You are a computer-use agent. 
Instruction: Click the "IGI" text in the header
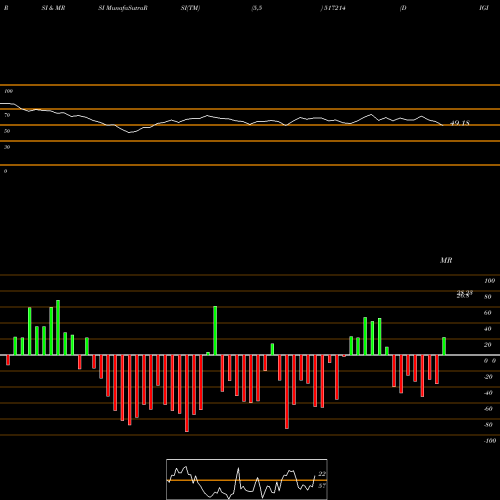coord(484,8)
